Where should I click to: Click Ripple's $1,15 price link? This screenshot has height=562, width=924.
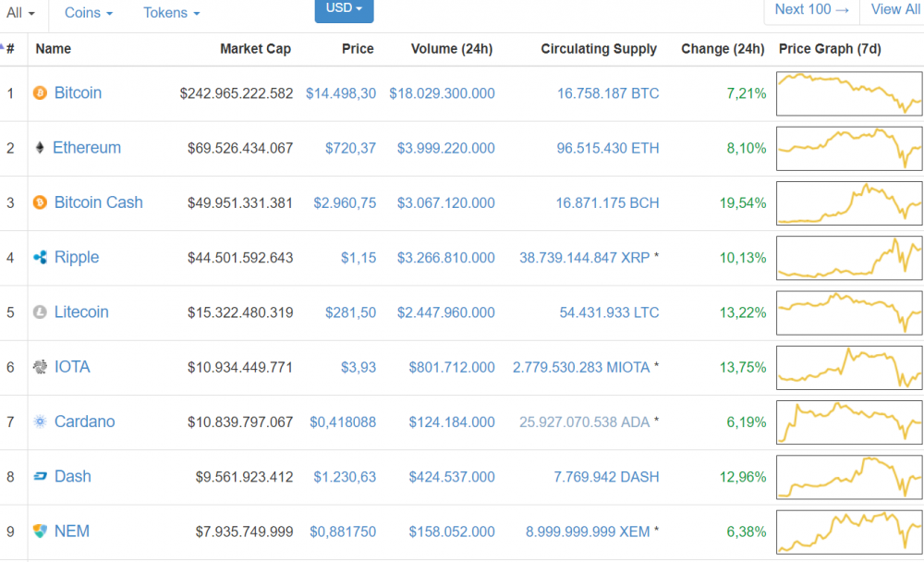[358, 258]
